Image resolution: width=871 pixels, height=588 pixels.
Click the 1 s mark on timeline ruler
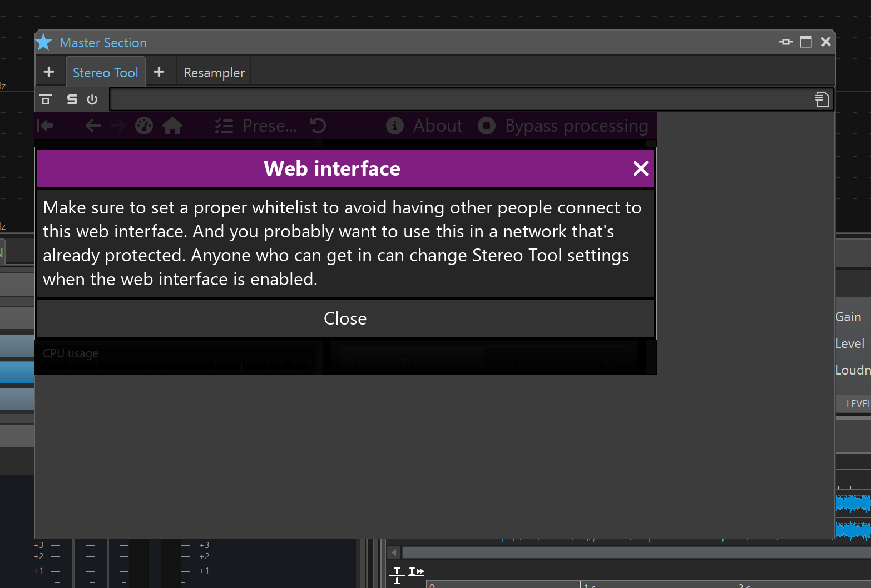pos(590,586)
